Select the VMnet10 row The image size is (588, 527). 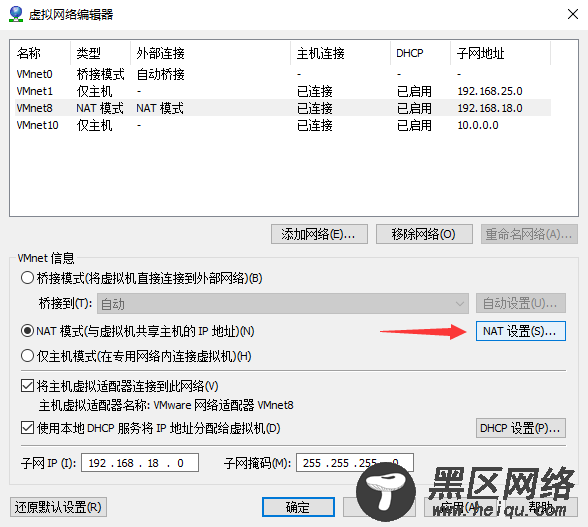(283, 125)
